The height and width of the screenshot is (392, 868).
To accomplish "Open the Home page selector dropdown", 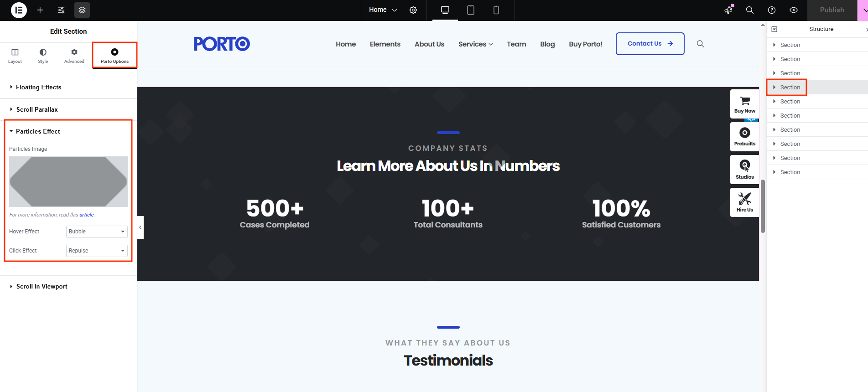I will coord(383,10).
